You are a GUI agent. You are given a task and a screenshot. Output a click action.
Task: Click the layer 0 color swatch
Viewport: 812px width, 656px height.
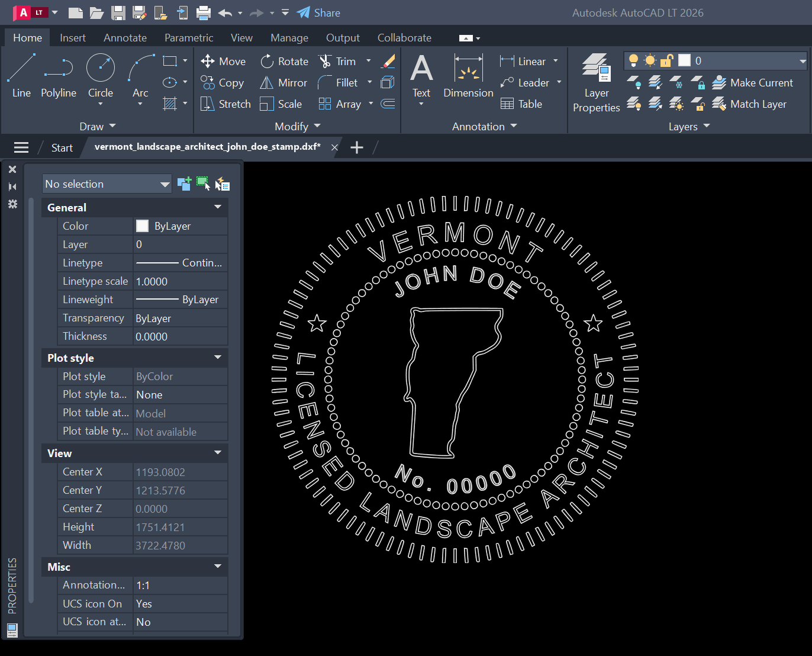coord(684,60)
